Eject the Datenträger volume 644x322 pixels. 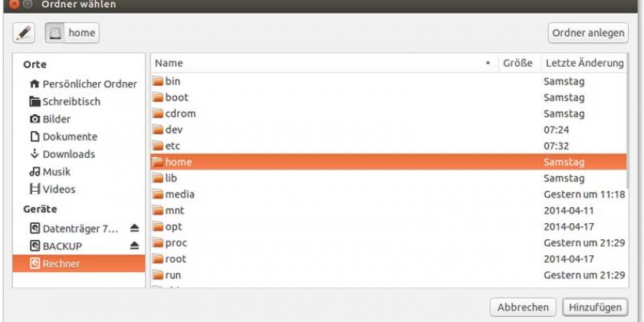(134, 228)
